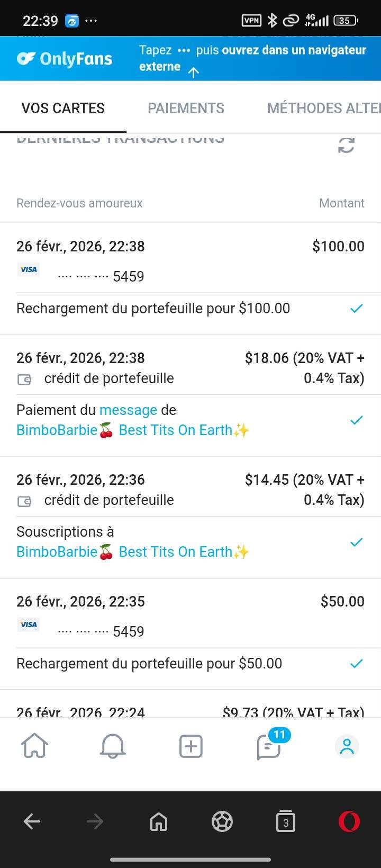The image size is (381, 868).
Task: Open the MÉTHODES ALTERNATIVES tab
Action: [x=323, y=108]
